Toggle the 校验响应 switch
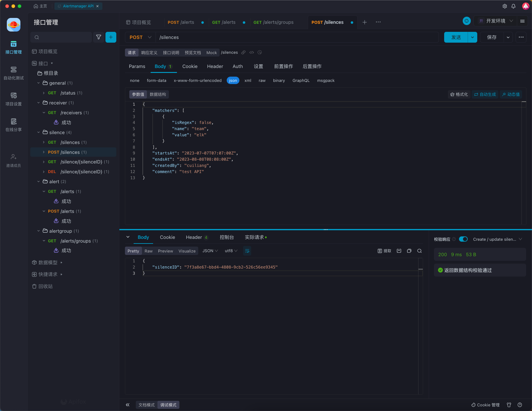Image resolution: width=532 pixels, height=411 pixels. coord(463,239)
